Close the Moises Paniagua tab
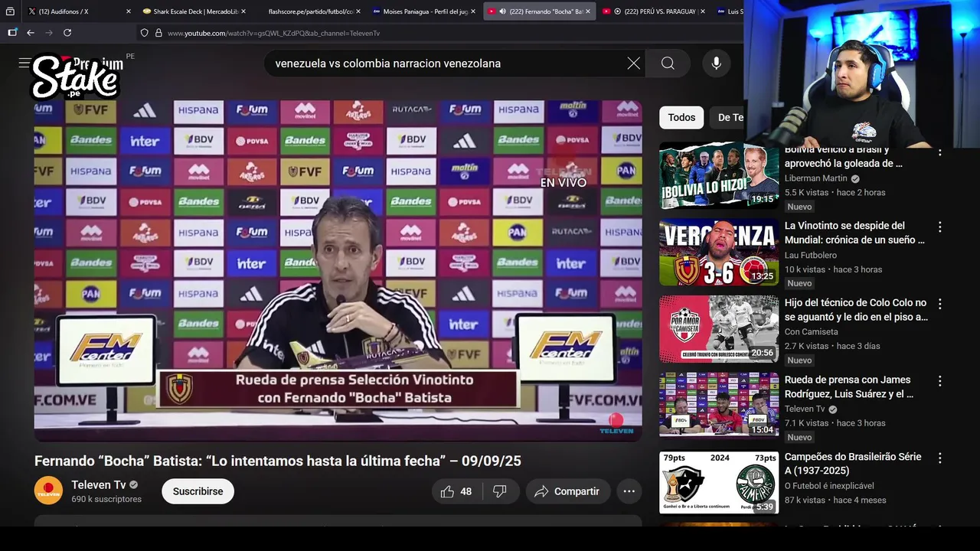This screenshot has width=980, height=551. pyautogui.click(x=473, y=11)
